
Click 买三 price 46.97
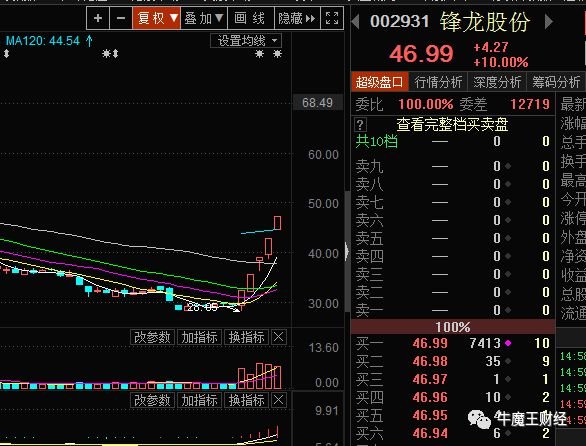[x=430, y=379]
